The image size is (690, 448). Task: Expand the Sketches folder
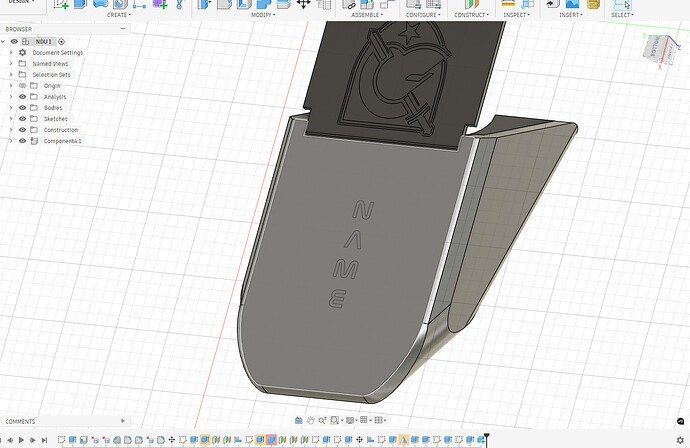11,118
